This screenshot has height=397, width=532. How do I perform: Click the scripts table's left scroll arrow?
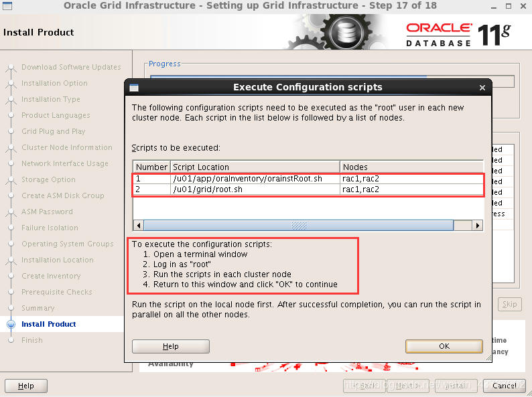[x=138, y=226]
